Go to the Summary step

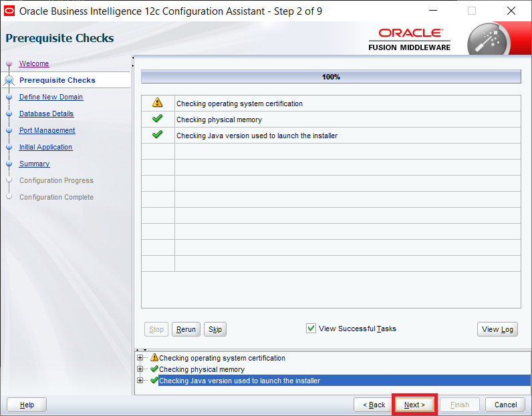[x=34, y=164]
